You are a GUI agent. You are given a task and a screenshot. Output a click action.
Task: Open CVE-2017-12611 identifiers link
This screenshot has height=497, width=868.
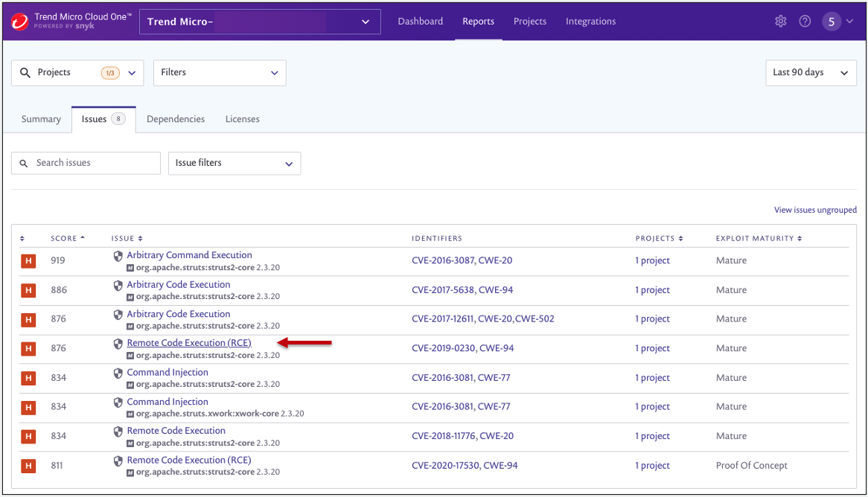(x=482, y=319)
